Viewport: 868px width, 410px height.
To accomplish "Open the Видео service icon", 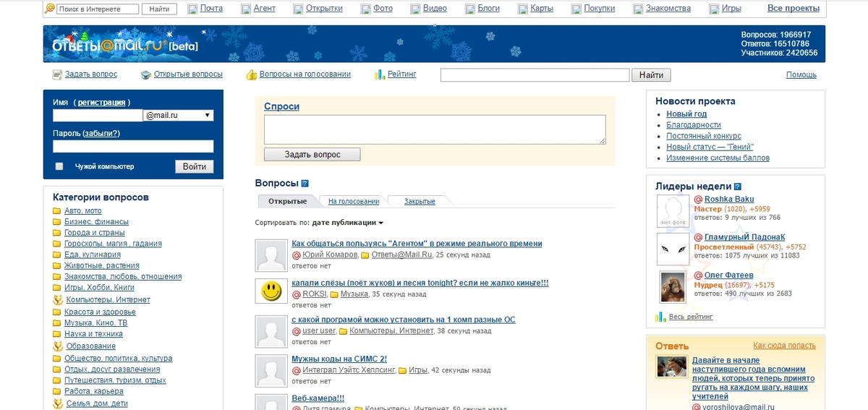I will (x=415, y=9).
